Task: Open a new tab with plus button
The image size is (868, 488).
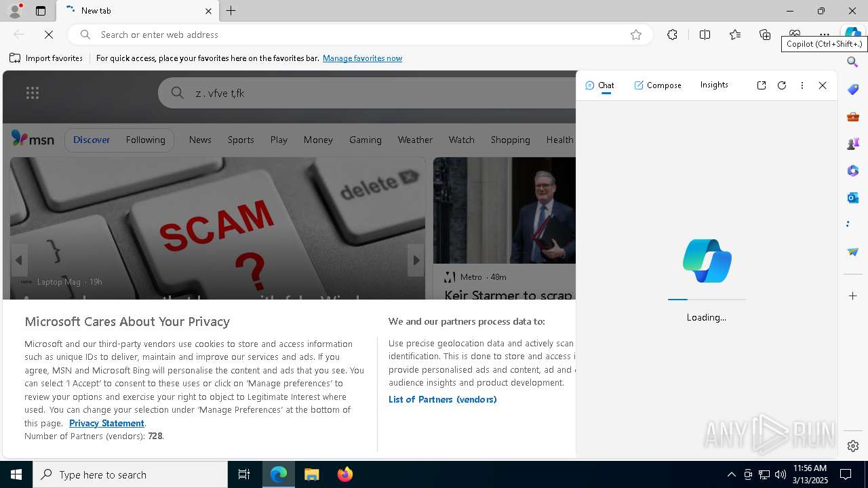Action: coord(231,11)
